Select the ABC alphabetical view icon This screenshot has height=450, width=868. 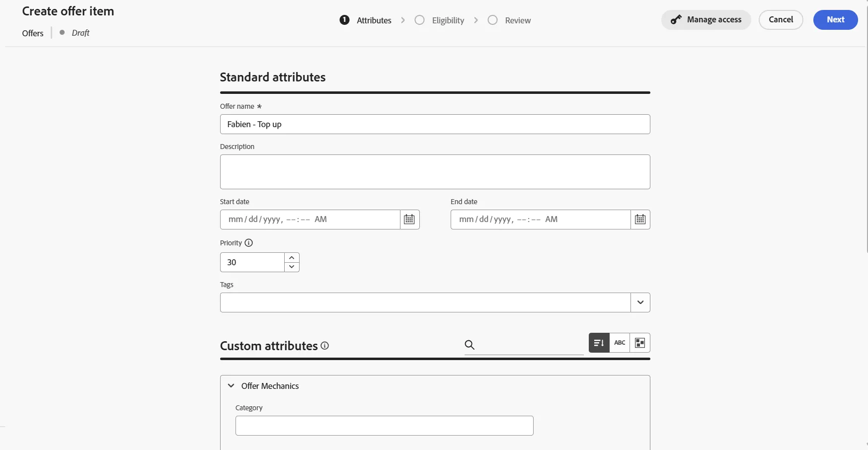(x=620, y=343)
